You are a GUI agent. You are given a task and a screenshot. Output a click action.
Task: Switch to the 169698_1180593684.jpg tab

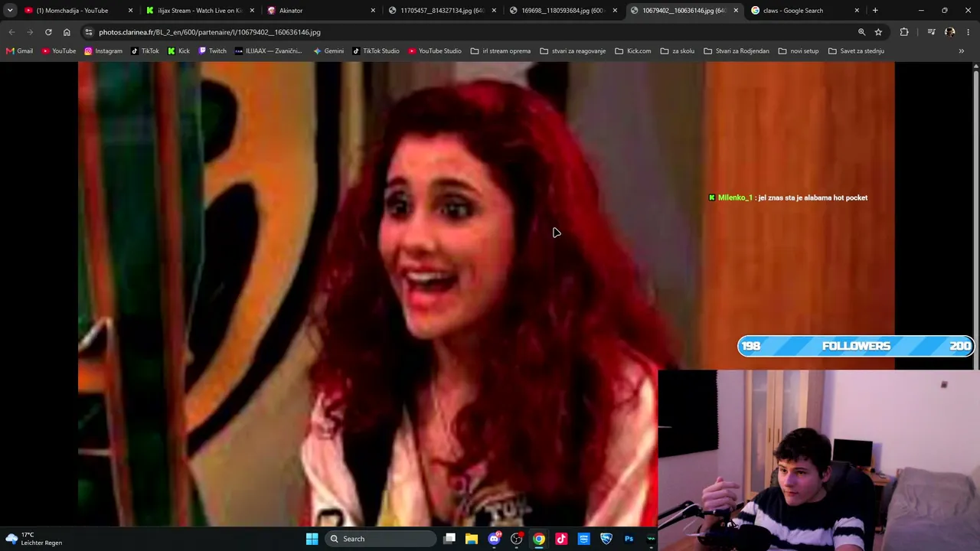click(x=563, y=11)
